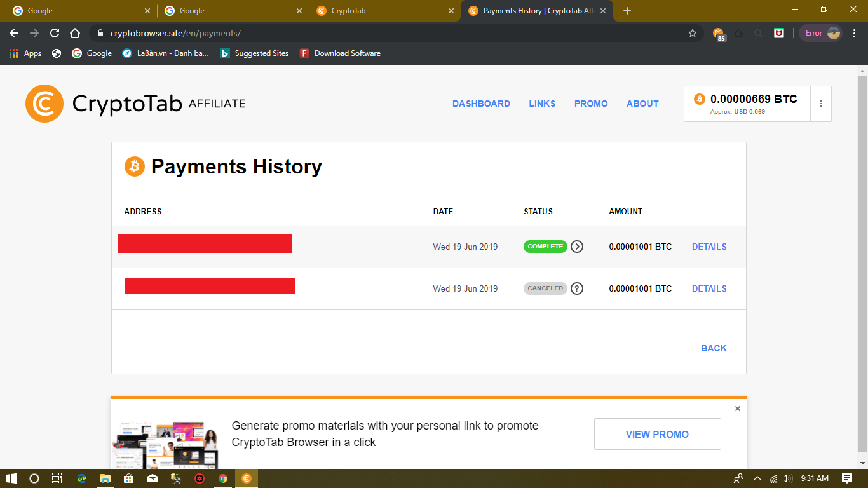This screenshot has width=868, height=488.
Task: Go to the DASHBOARD page
Action: (481, 104)
